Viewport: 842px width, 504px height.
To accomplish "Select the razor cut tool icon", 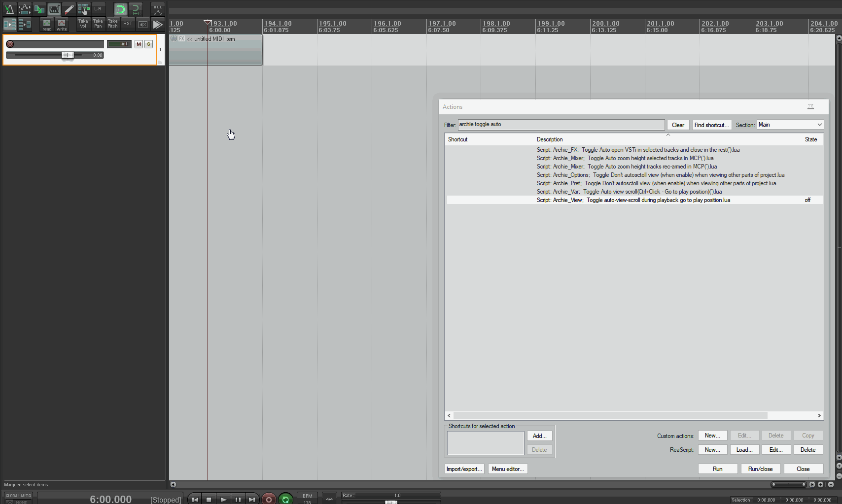I will 69,8.
